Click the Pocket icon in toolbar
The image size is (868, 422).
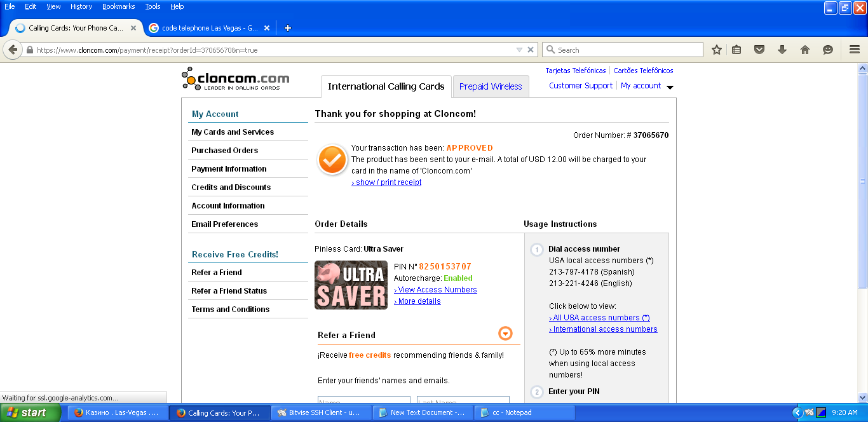coord(759,50)
